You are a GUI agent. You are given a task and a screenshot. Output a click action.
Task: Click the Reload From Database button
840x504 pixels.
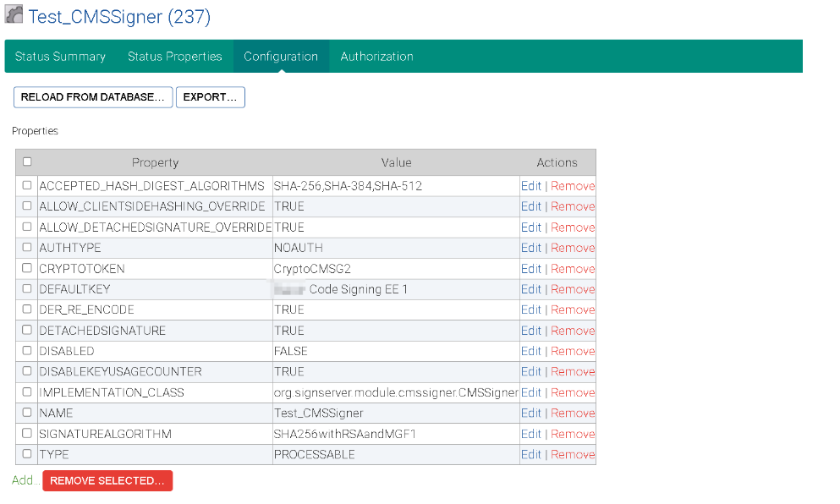click(x=93, y=97)
